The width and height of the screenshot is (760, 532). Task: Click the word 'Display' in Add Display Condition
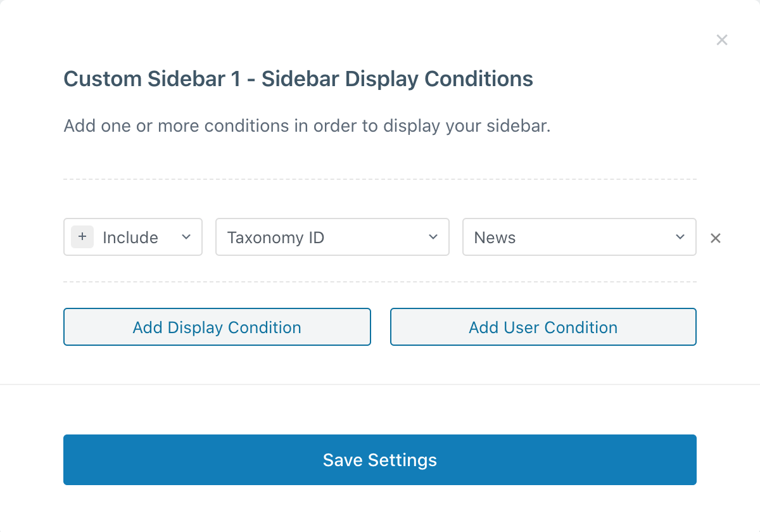pos(196,327)
